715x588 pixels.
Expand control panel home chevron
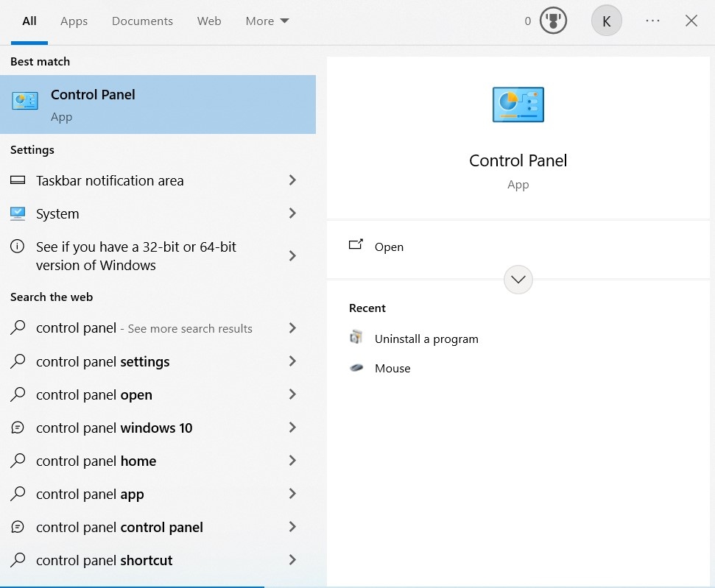tap(293, 461)
